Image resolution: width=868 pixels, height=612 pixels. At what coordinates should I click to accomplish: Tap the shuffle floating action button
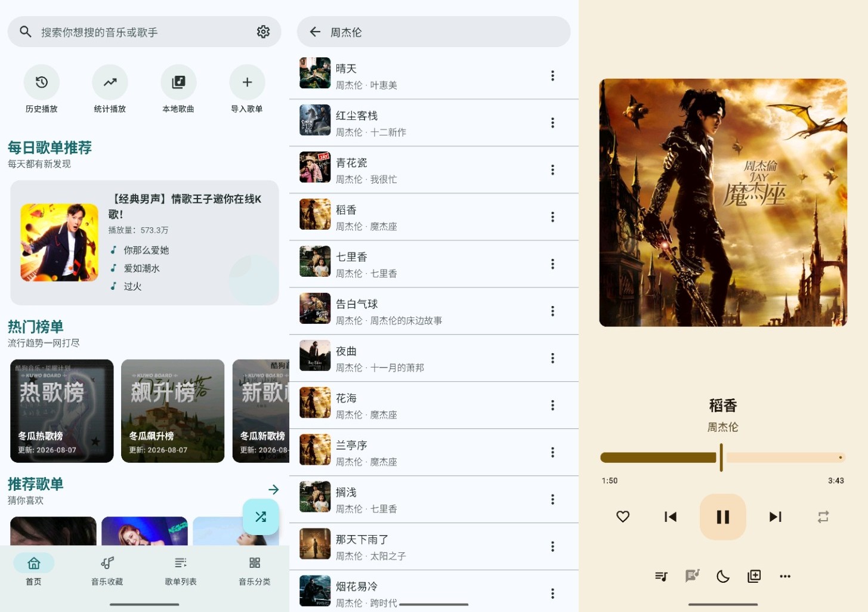point(261,517)
